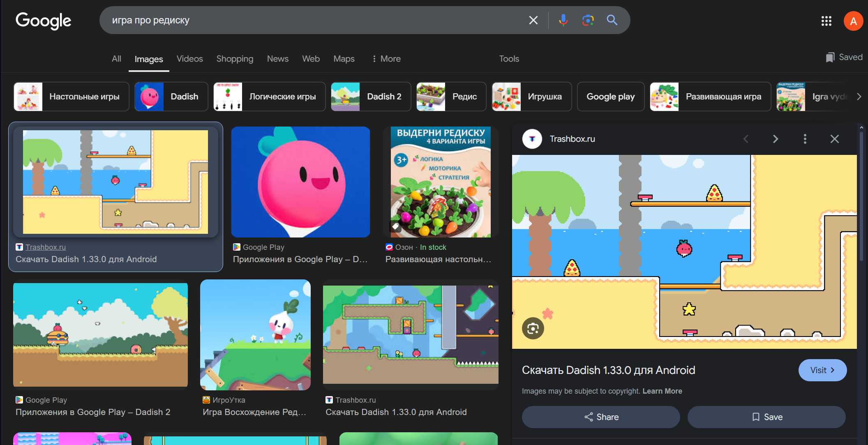Open Игра Восхождение Ред… result title
This screenshot has height=445, width=868.
tap(254, 412)
